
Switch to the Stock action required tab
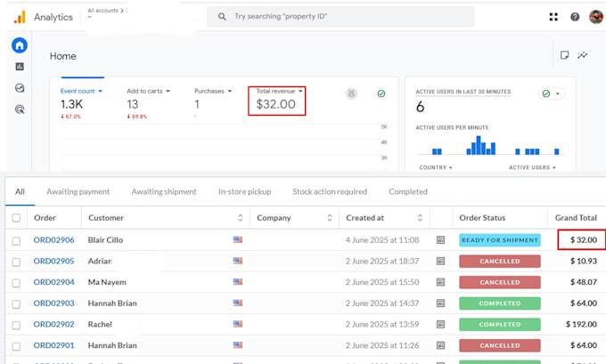tap(330, 191)
